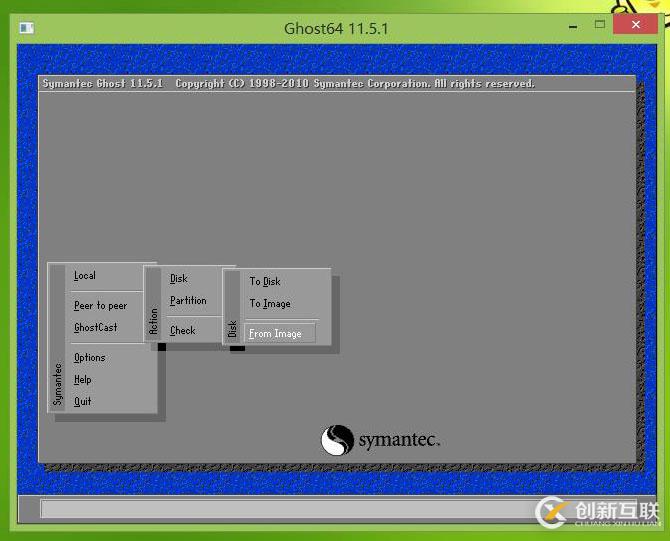Open the Options menu item
Viewport: 670px width, 541px height.
(x=89, y=358)
